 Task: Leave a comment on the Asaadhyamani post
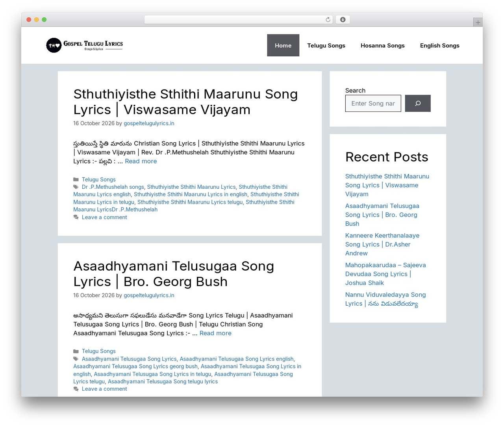[x=104, y=389]
